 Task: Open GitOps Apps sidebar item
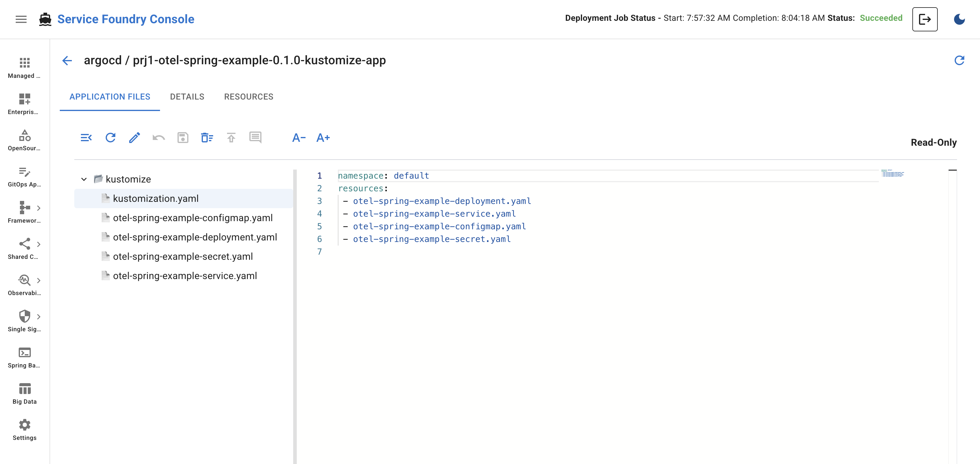click(x=24, y=176)
